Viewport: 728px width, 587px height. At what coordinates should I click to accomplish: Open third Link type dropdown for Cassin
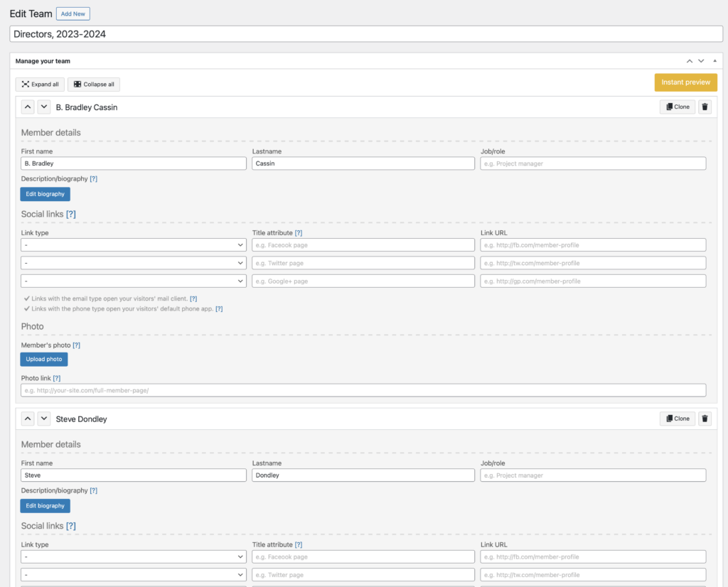134,281
